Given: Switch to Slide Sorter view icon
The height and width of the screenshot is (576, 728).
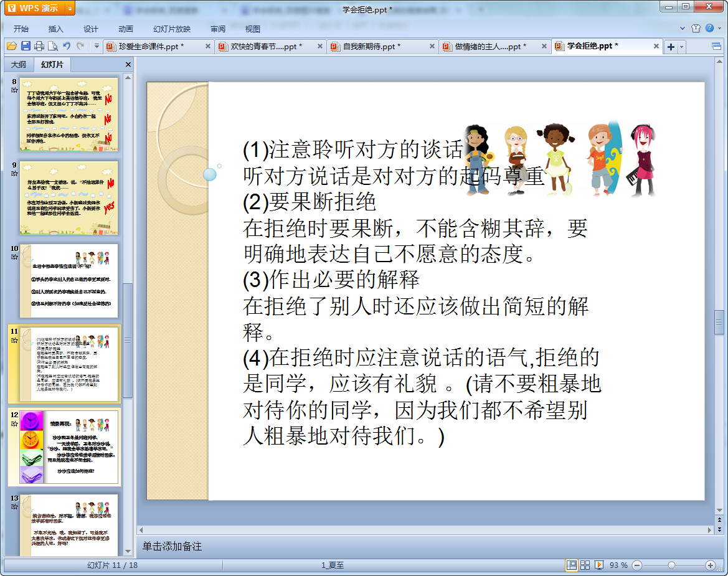Looking at the screenshot, I should click(x=585, y=565).
